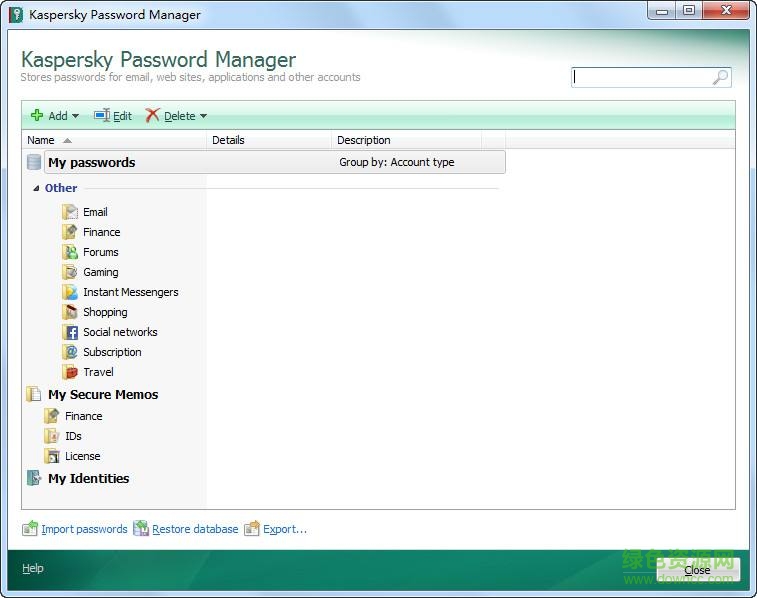This screenshot has width=757, height=598.
Task: Minimize the Kaspersky Password Manager window
Action: (662, 12)
